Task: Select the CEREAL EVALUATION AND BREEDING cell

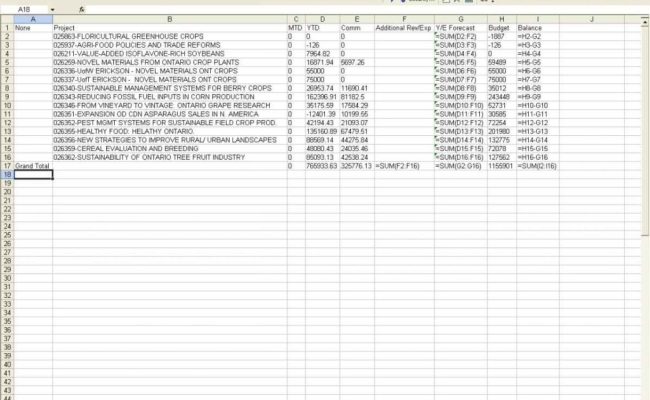Action: pyautogui.click(x=170, y=148)
